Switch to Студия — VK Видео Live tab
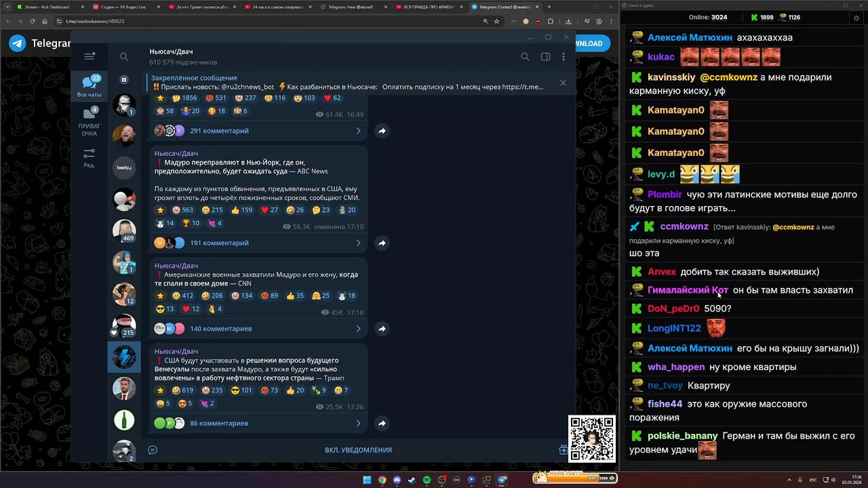This screenshot has height=488, width=868. click(x=125, y=7)
